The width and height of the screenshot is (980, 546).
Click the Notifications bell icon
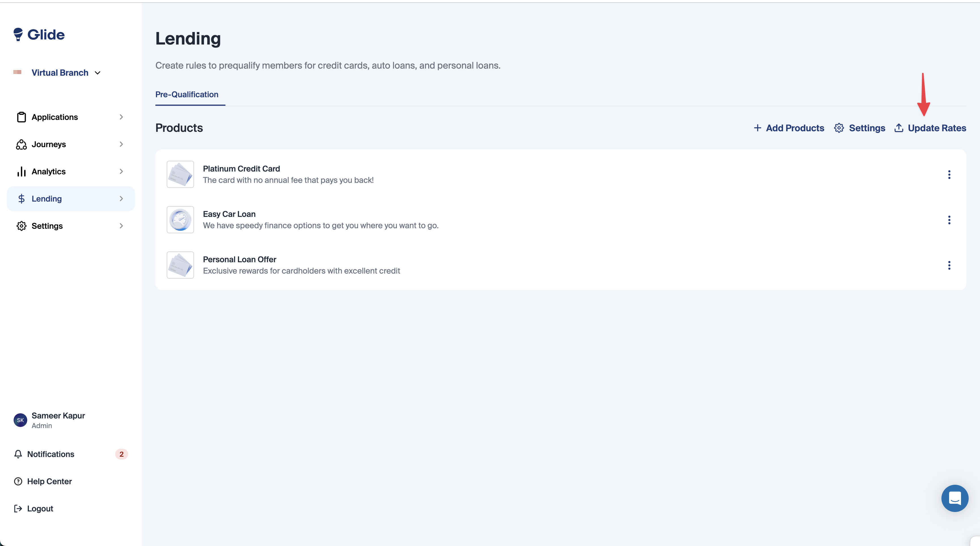(x=18, y=454)
